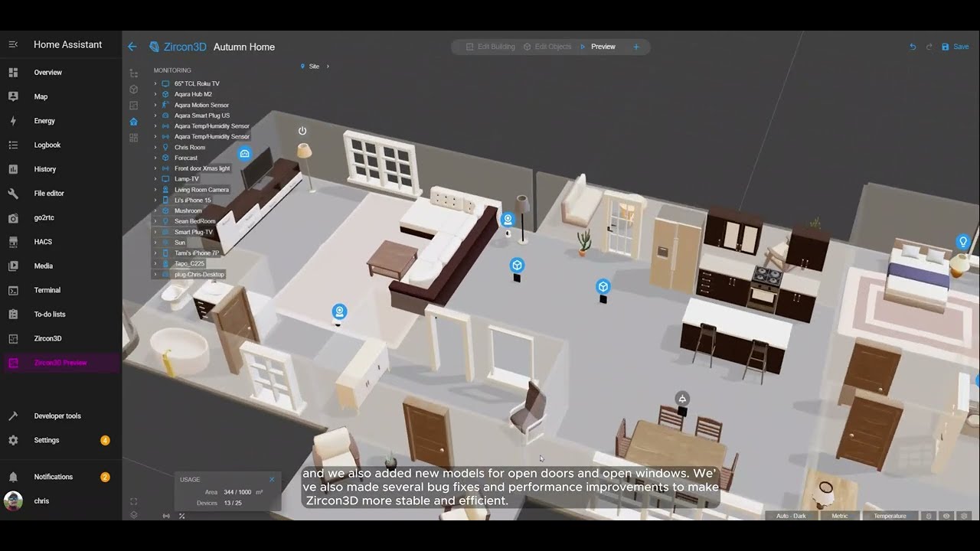The height and width of the screenshot is (551, 980).
Task: Click the Metric units button
Action: (840, 516)
